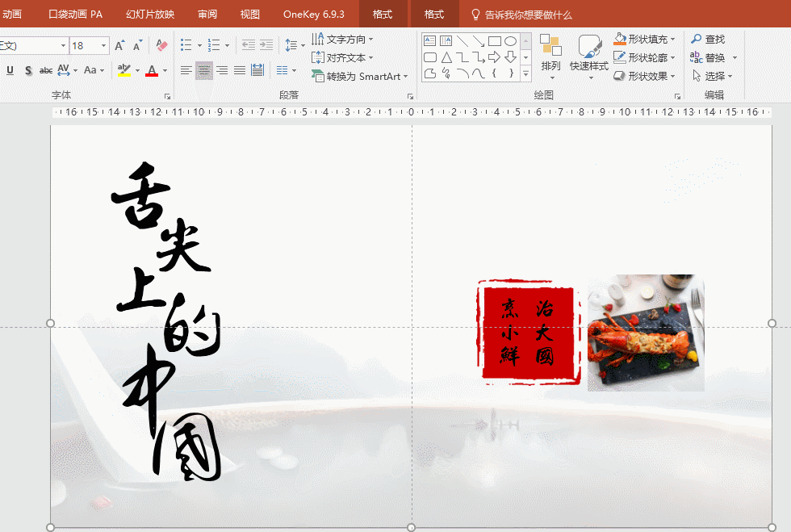Enable center text alignment
Viewport: 791px width, 532px height.
tap(204, 70)
